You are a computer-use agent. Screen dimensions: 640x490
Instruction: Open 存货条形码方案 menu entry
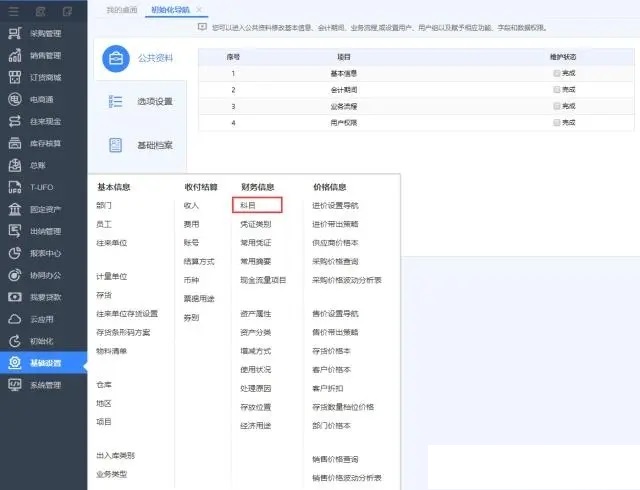[x=123, y=332]
